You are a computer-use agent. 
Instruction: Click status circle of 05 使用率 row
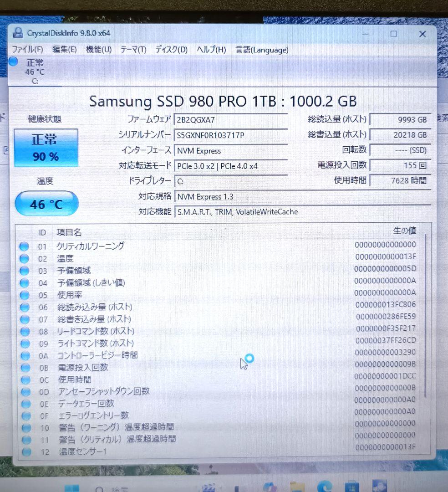point(25,295)
